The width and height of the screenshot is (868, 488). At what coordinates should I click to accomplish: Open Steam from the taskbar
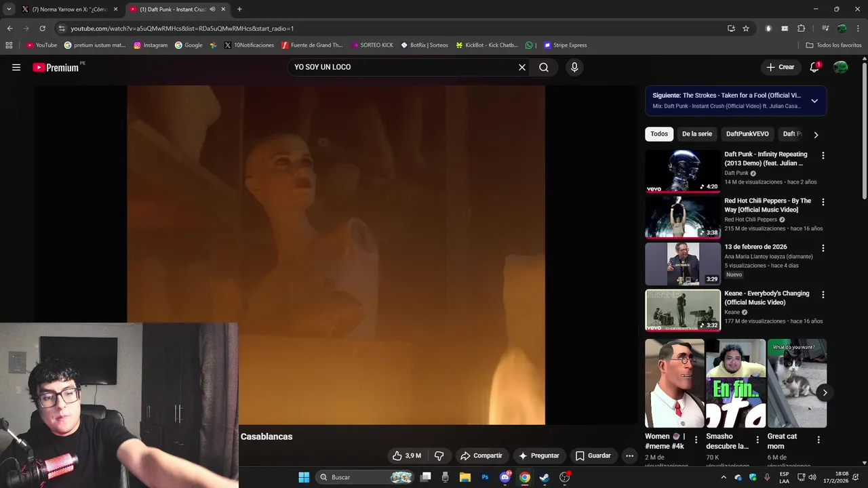544,477
